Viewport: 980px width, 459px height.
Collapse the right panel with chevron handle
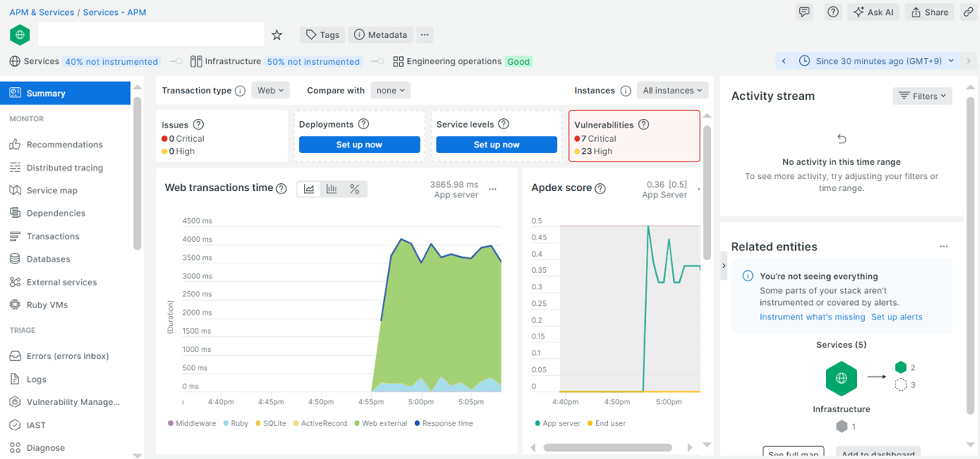pos(724,266)
